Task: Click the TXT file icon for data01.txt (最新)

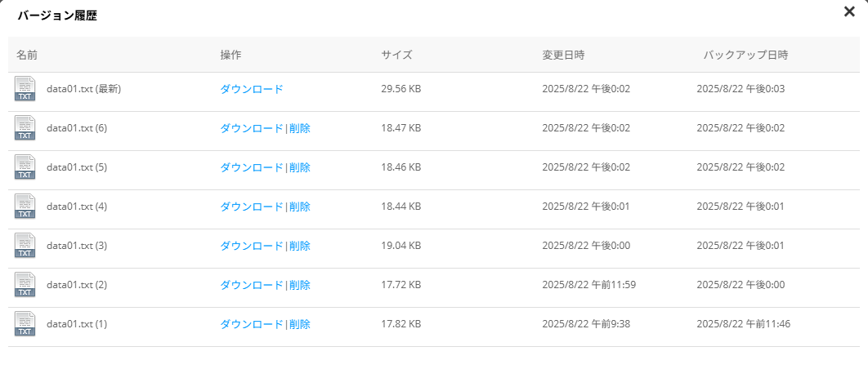Action: pos(25,88)
